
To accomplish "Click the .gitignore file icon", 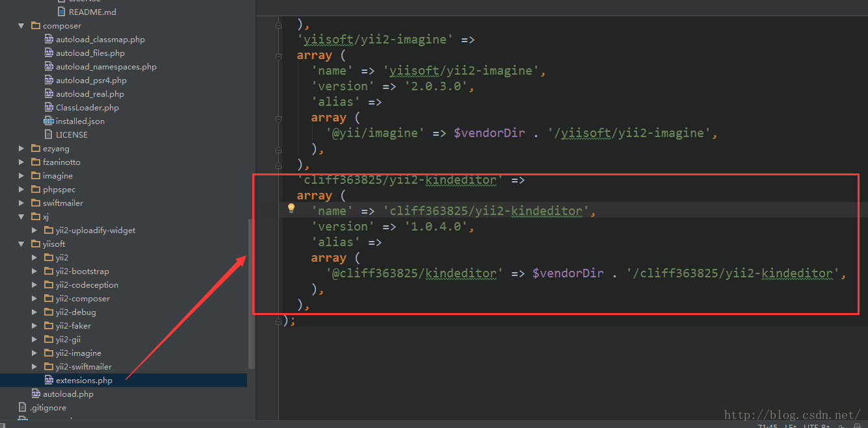I will click(x=23, y=407).
